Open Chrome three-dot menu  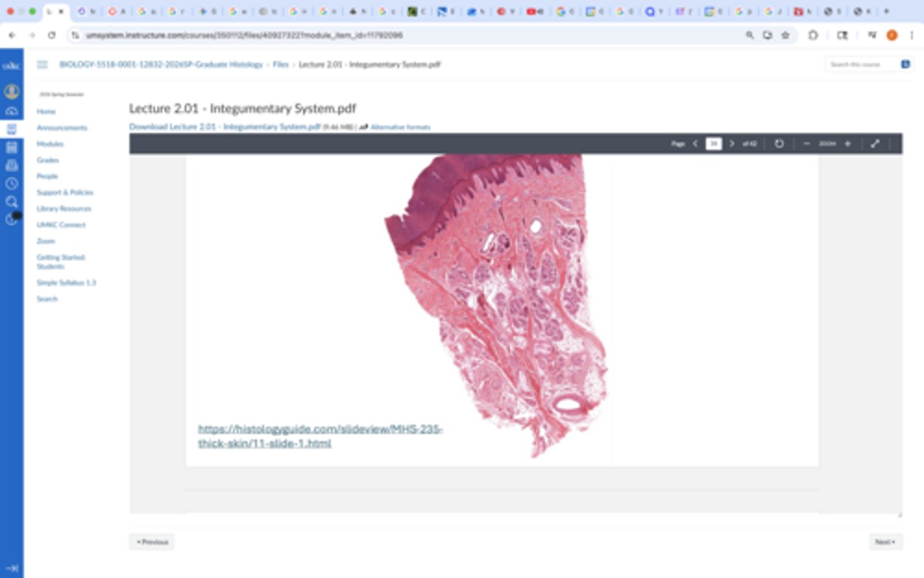[911, 35]
